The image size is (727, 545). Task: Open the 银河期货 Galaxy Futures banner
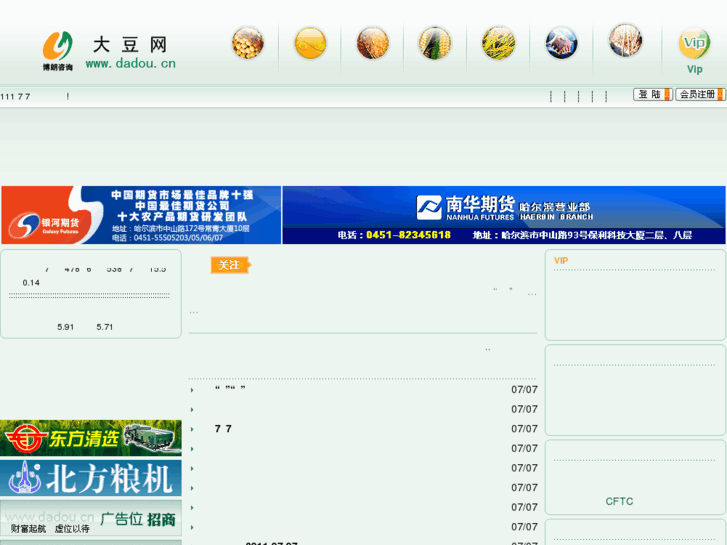click(141, 215)
